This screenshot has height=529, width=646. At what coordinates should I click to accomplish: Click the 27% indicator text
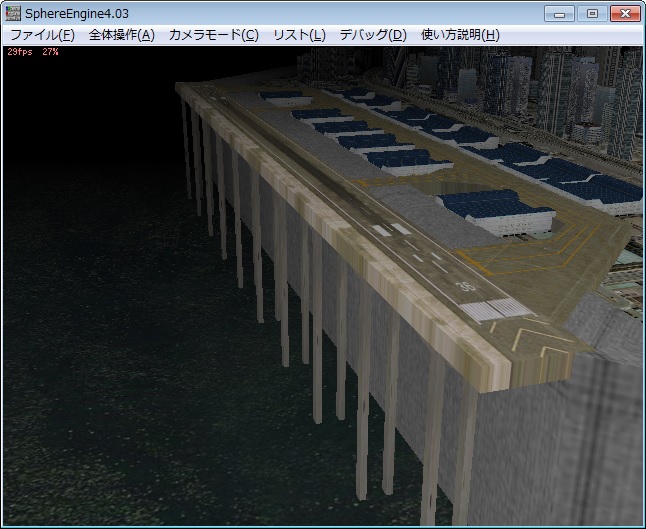click(x=50, y=52)
